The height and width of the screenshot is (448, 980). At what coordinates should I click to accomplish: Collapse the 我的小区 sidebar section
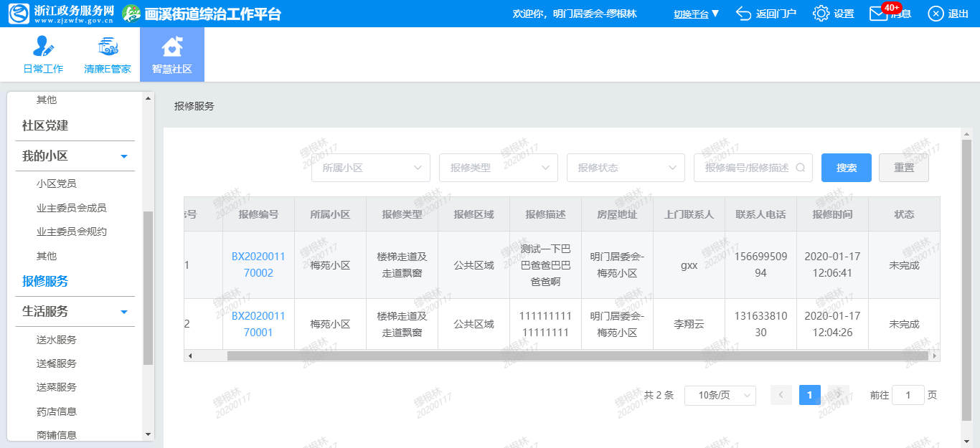[124, 156]
